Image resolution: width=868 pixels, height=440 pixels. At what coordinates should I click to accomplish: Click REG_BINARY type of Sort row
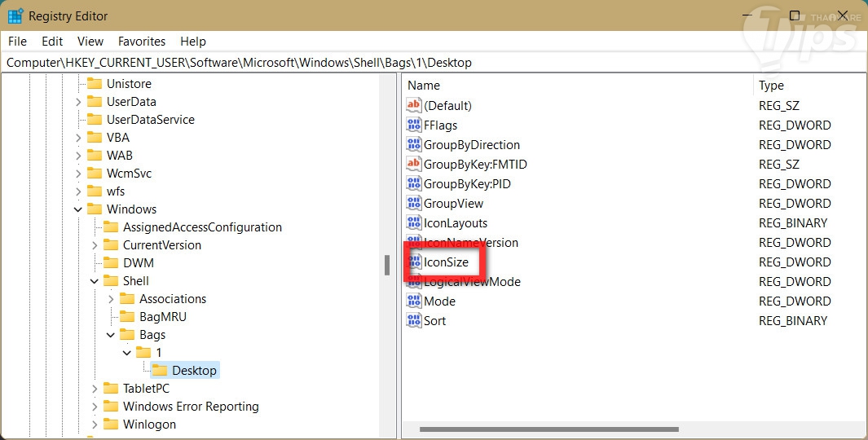793,320
